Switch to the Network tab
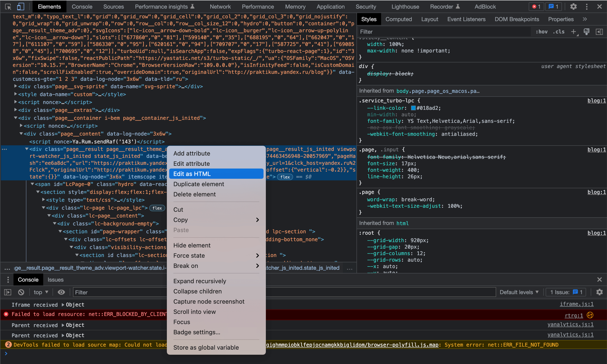 point(220,7)
